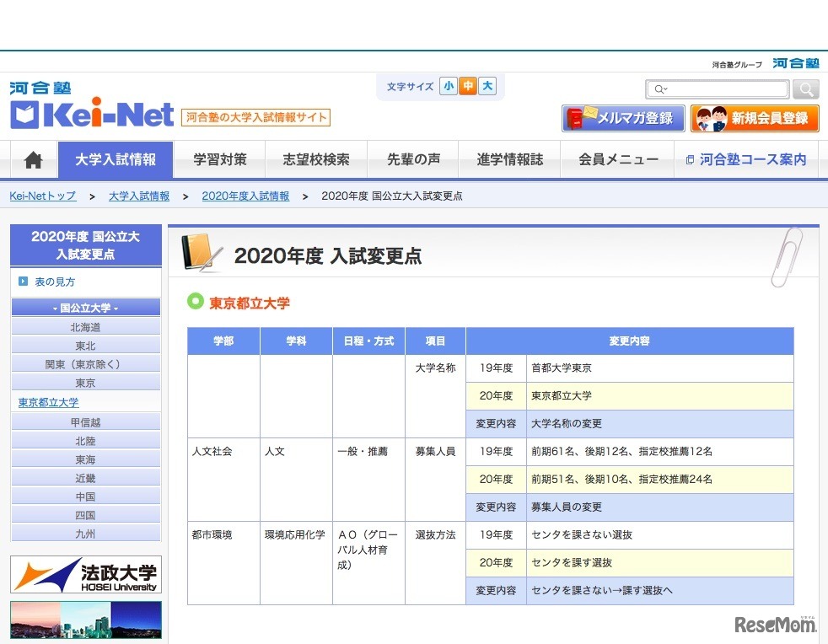This screenshot has height=644, width=828.
Task: Switch to the 学習対策 tab
Action: [x=218, y=159]
